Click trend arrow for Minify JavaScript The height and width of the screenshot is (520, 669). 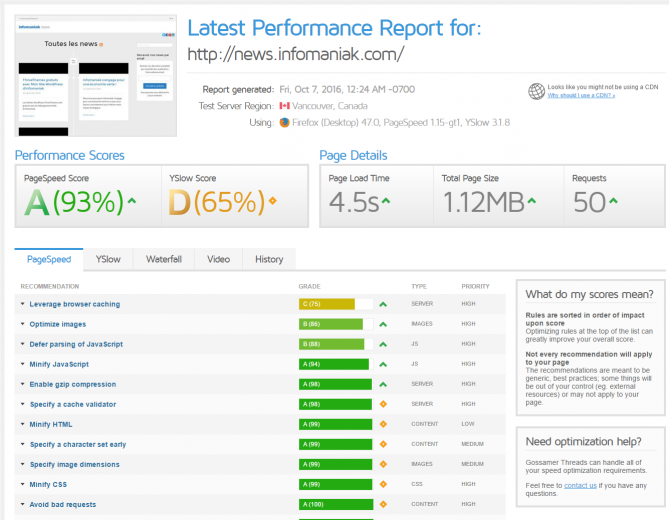tap(383, 364)
